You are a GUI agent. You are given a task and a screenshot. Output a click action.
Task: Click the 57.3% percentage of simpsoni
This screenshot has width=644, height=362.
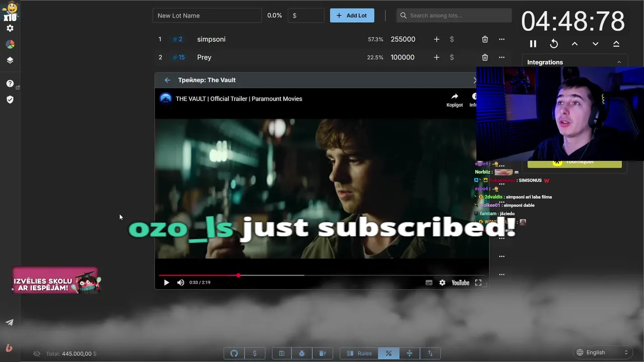(x=375, y=39)
